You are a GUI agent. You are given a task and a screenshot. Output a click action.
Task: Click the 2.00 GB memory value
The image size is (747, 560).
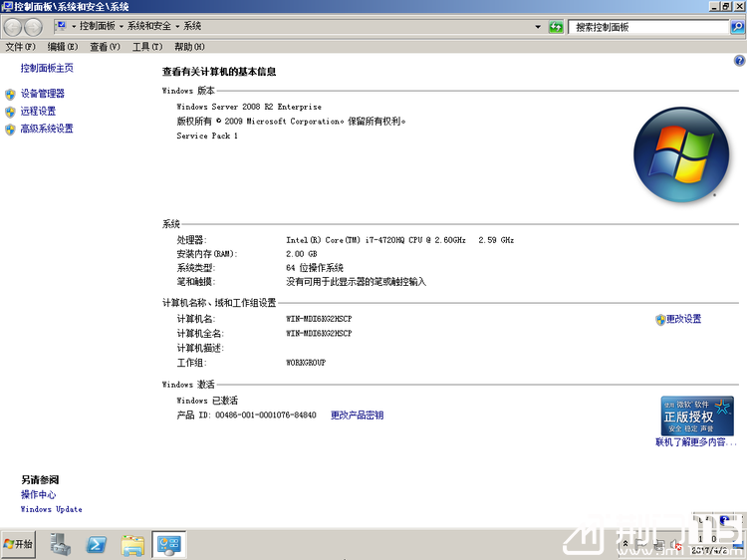click(x=302, y=254)
